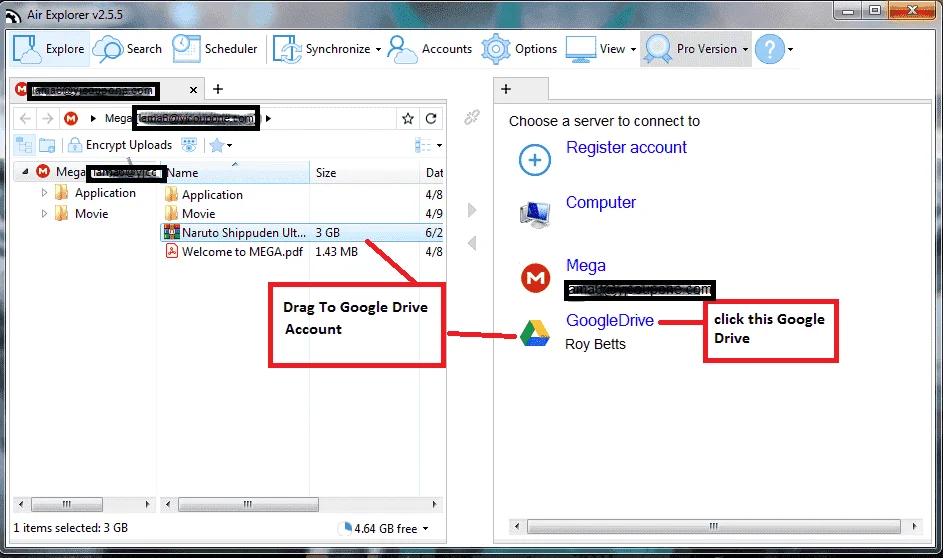The height and width of the screenshot is (558, 943).
Task: Open the Options gear
Action: pyautogui.click(x=520, y=49)
